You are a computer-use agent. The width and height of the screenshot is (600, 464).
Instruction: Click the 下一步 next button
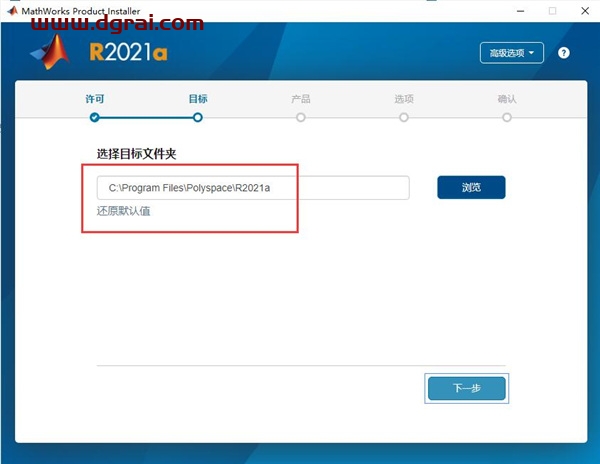pyautogui.click(x=466, y=388)
